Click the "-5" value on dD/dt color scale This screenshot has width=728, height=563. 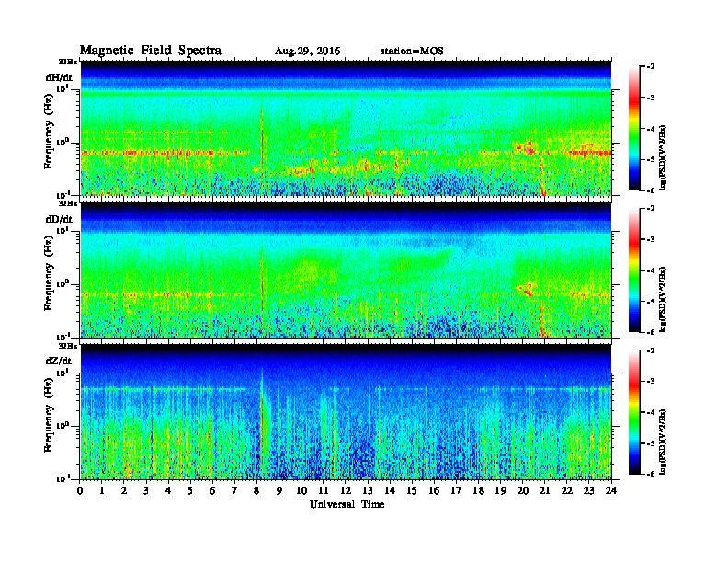point(651,301)
